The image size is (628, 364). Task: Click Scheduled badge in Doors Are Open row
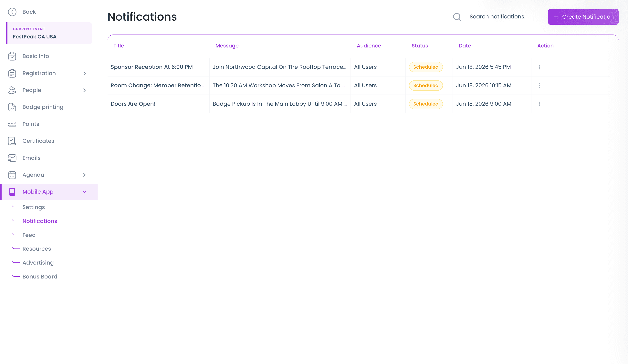[426, 104]
